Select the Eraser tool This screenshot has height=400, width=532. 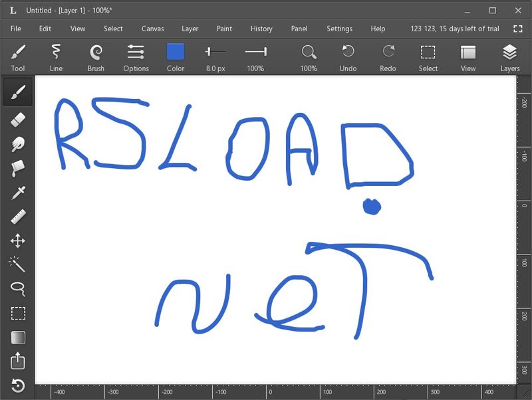pyautogui.click(x=18, y=120)
